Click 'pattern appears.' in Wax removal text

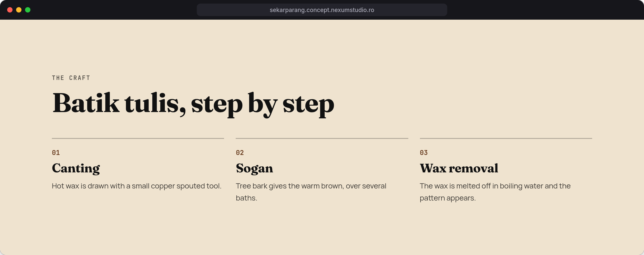pos(448,198)
